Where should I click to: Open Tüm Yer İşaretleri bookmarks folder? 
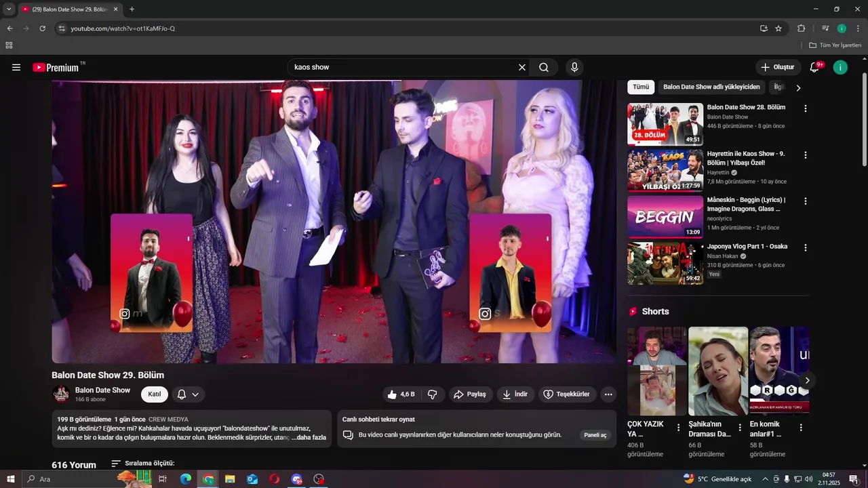point(835,45)
